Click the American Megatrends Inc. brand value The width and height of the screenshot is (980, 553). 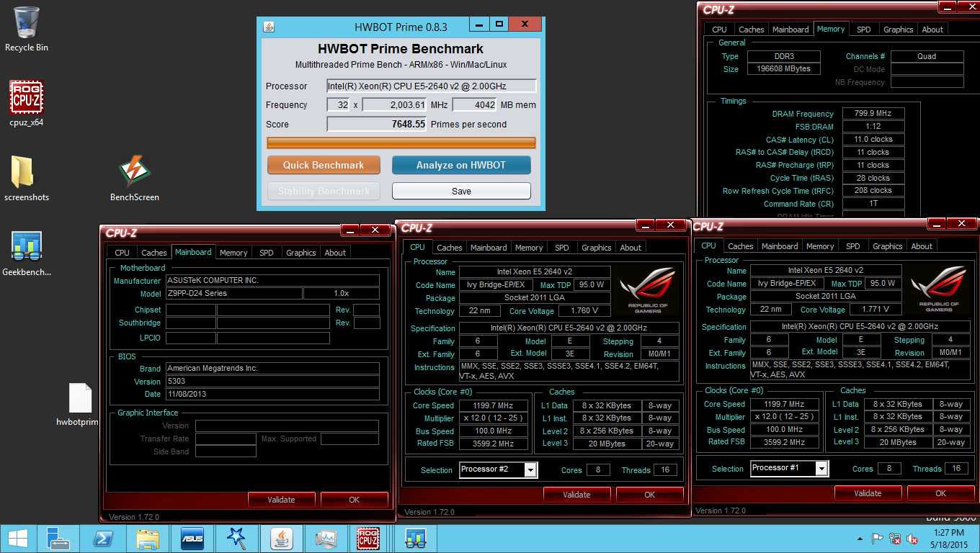[x=272, y=369]
